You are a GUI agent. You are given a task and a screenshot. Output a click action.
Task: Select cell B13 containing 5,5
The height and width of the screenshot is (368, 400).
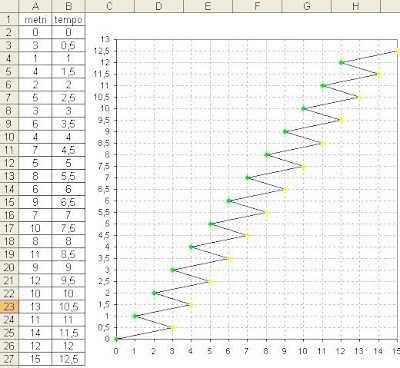[x=68, y=176]
